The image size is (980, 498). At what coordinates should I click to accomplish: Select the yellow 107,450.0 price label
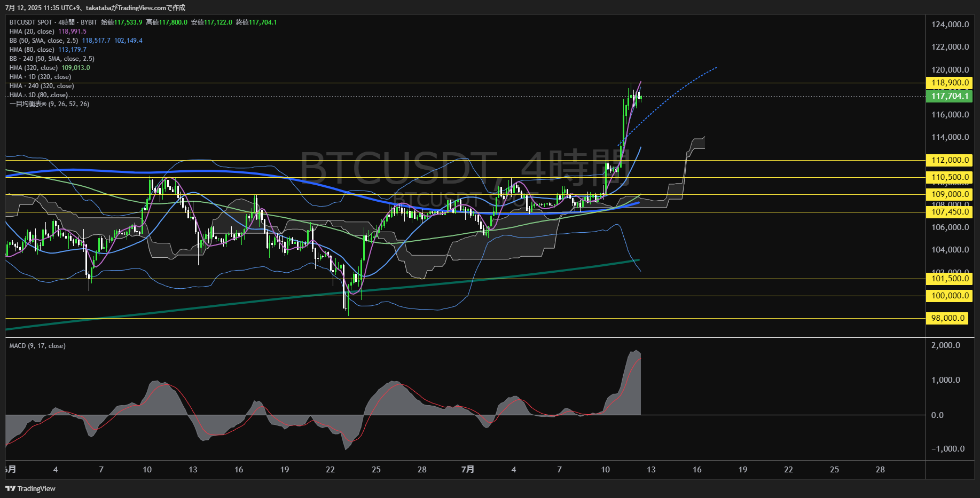click(x=949, y=212)
